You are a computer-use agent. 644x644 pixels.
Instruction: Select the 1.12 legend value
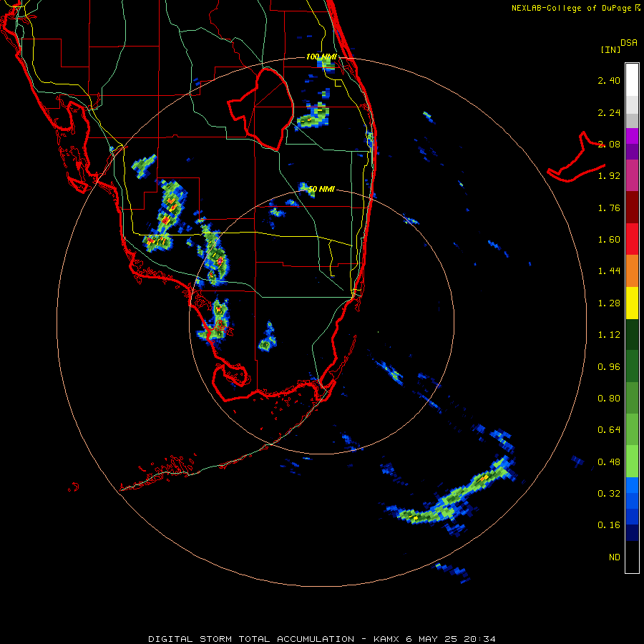tap(609, 335)
